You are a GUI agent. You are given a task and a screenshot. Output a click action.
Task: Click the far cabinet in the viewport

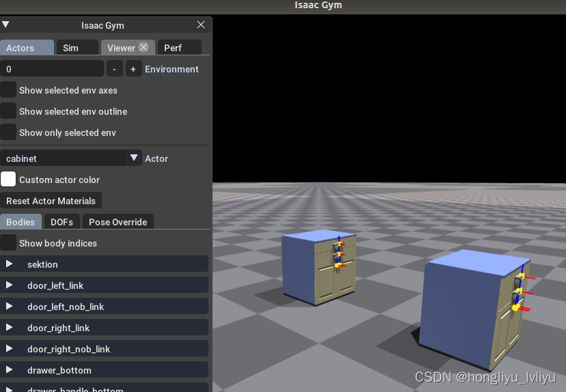(x=319, y=268)
